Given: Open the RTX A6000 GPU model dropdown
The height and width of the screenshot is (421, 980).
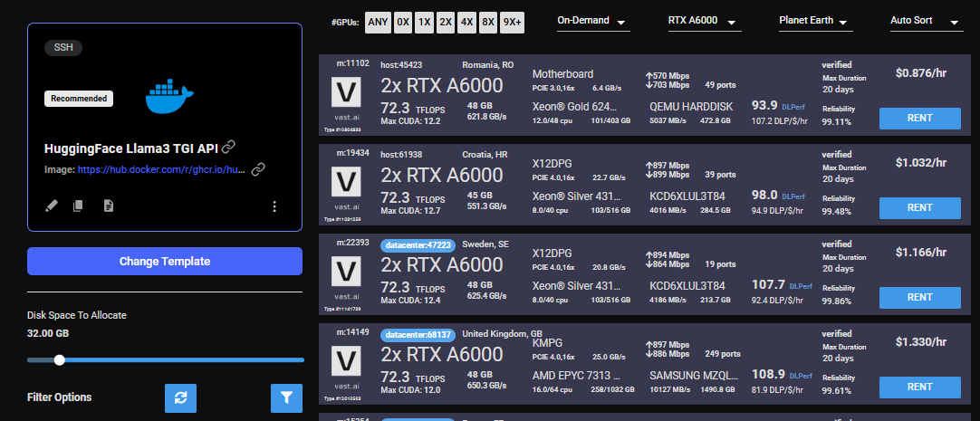Looking at the screenshot, I should tap(705, 21).
